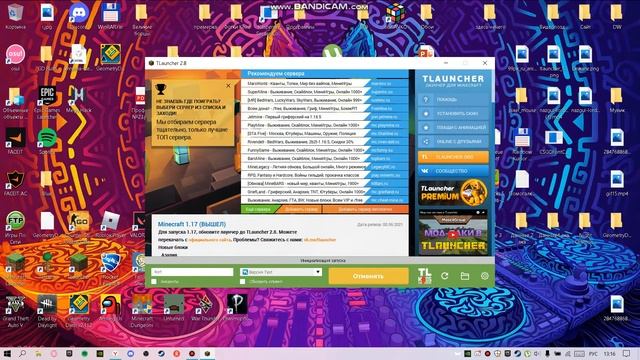Open the osu! desktop shortcut
This screenshot has height=360, width=640.
point(16,58)
